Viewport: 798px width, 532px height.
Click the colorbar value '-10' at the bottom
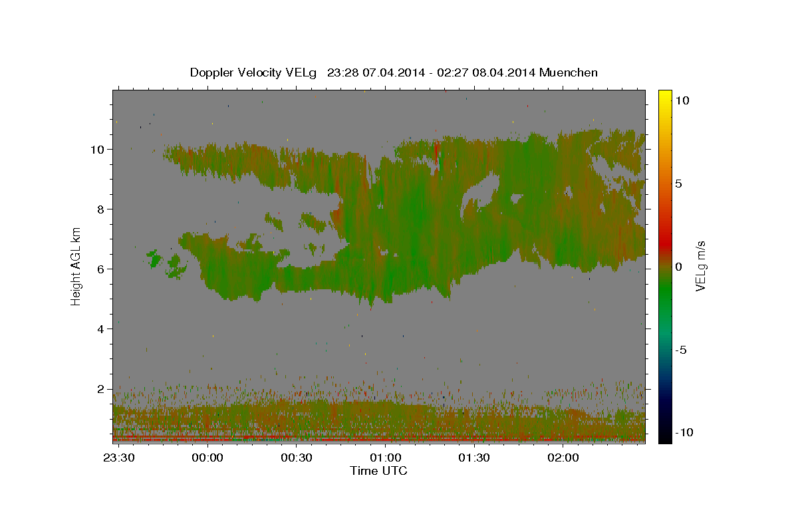(685, 433)
